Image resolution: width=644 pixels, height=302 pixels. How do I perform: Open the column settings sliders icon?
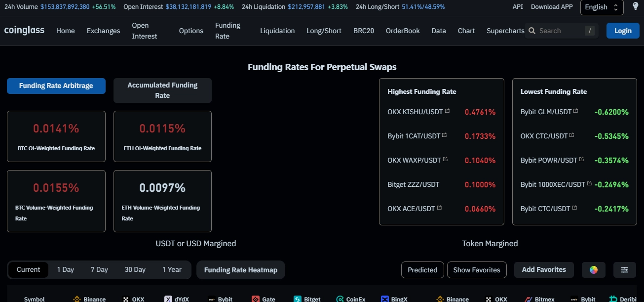tap(625, 270)
